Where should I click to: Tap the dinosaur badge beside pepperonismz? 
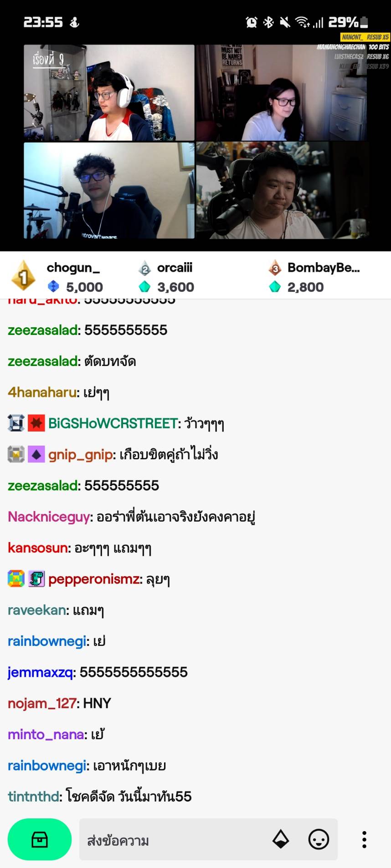click(x=36, y=579)
